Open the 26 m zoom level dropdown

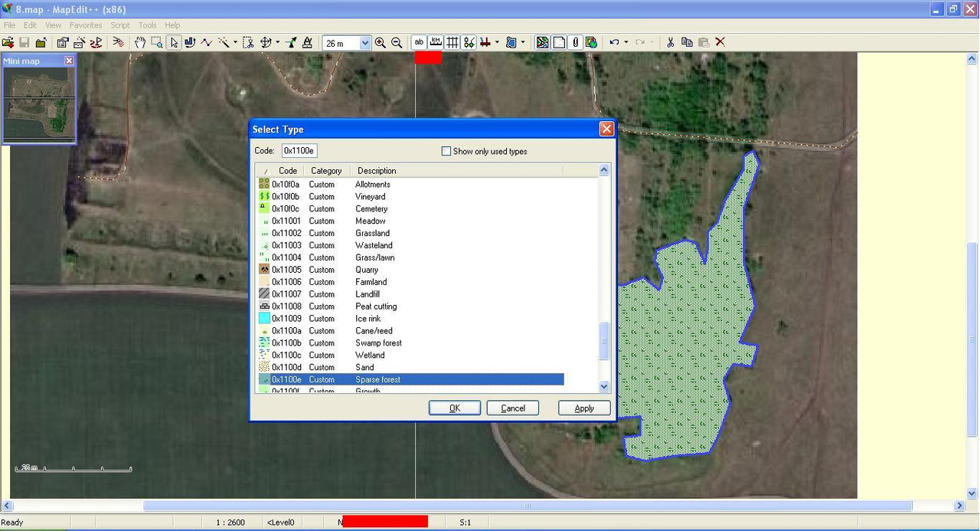365,44
